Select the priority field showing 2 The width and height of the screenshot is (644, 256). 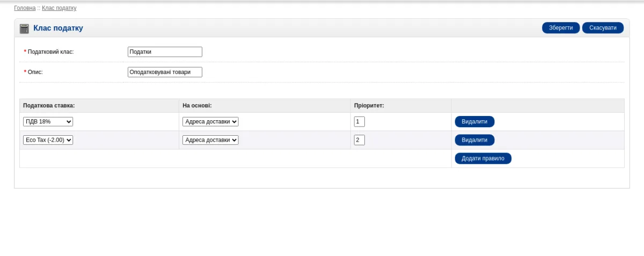pos(360,140)
